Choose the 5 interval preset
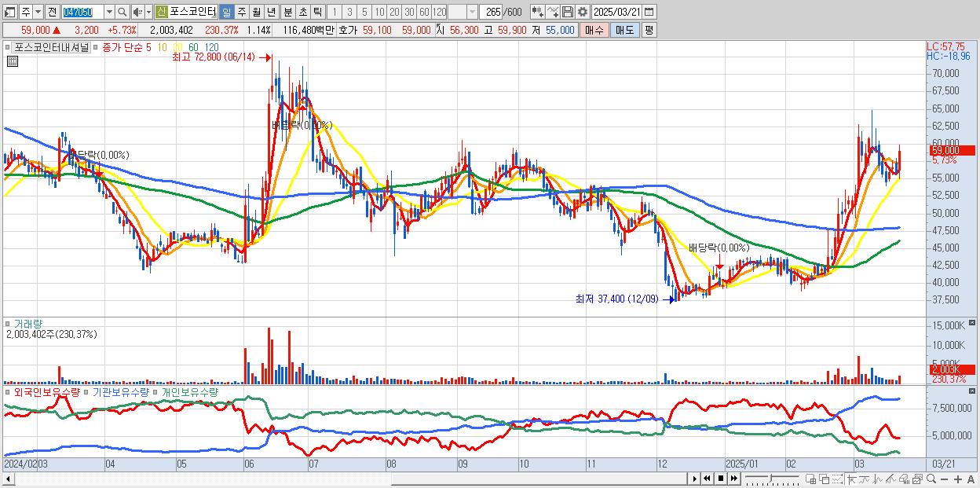 364,12
